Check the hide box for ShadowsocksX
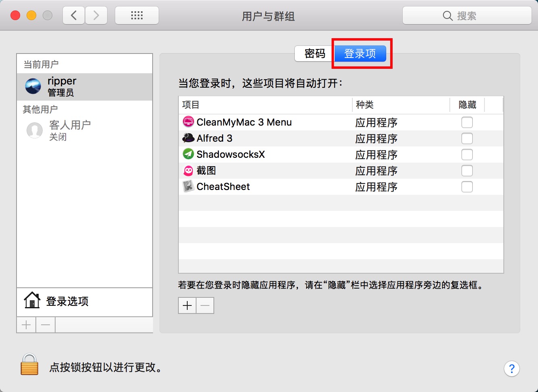The width and height of the screenshot is (538, 392). click(467, 155)
